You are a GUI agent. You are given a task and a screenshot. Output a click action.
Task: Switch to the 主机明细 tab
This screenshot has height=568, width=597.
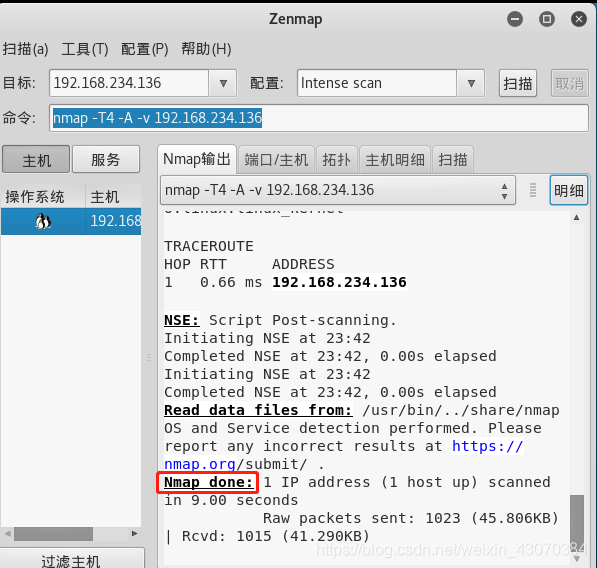coord(395,160)
